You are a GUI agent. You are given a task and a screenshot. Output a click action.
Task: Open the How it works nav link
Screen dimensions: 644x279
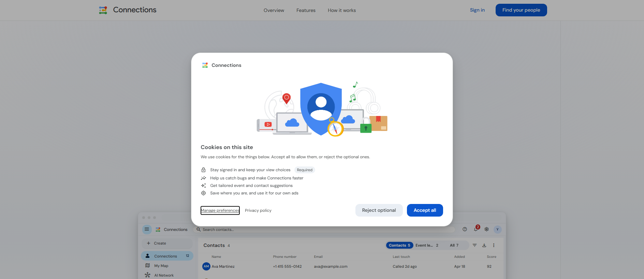pos(342,10)
